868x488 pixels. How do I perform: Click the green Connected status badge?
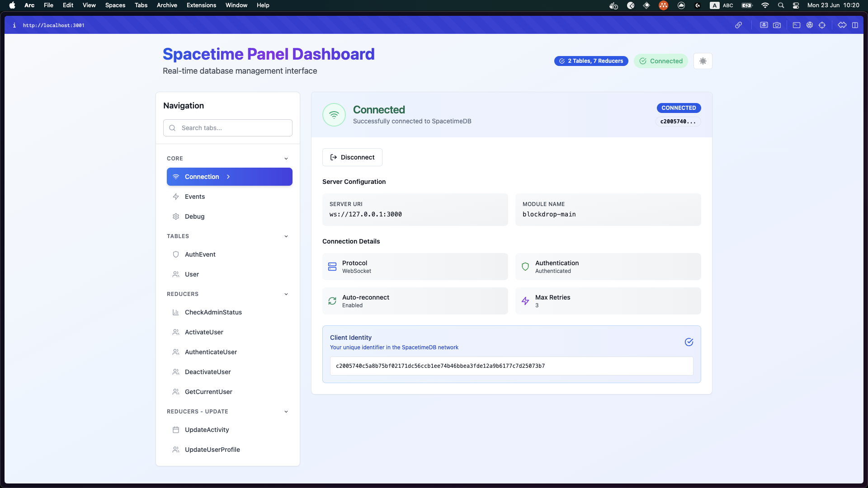click(661, 61)
